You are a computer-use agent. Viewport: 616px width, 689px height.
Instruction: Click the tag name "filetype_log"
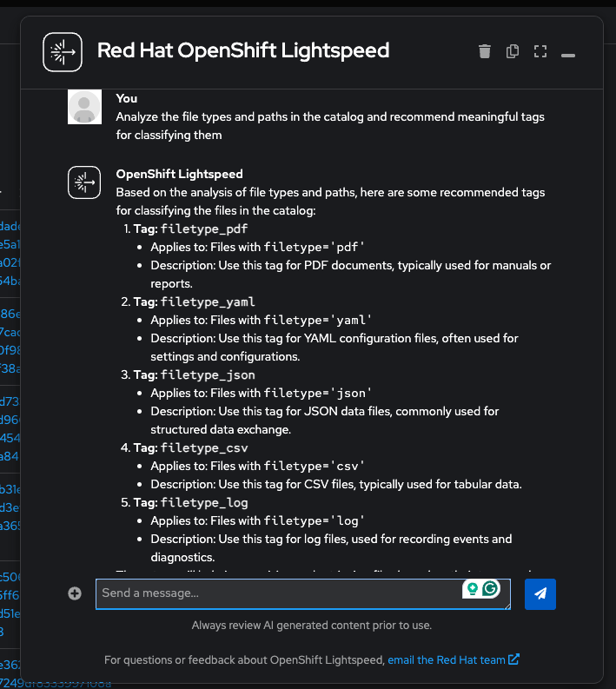point(204,502)
